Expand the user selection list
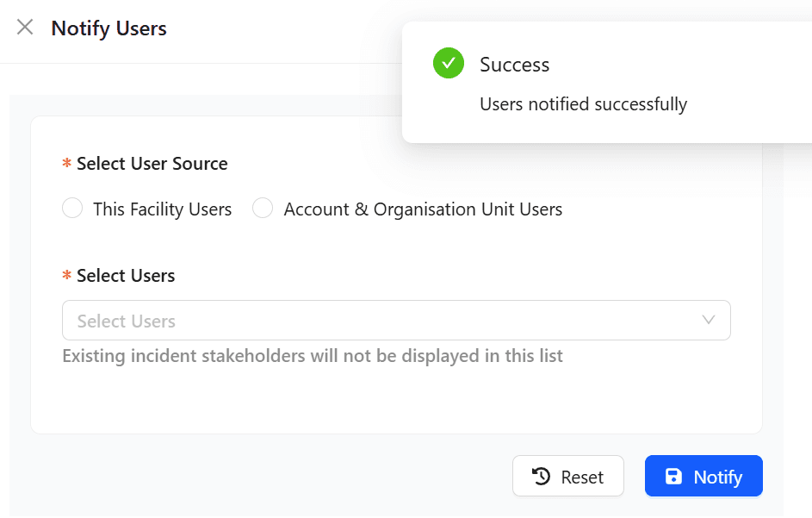812x518 pixels. pos(396,320)
